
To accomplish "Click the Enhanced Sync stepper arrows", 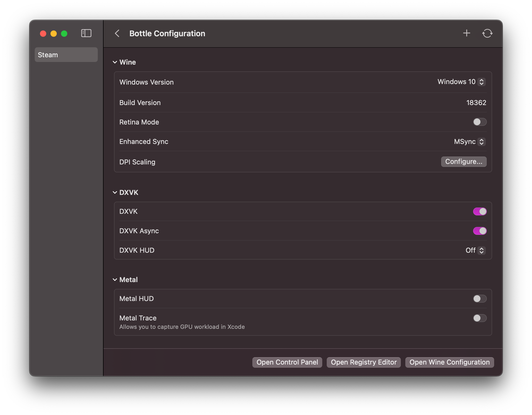I will pos(481,142).
